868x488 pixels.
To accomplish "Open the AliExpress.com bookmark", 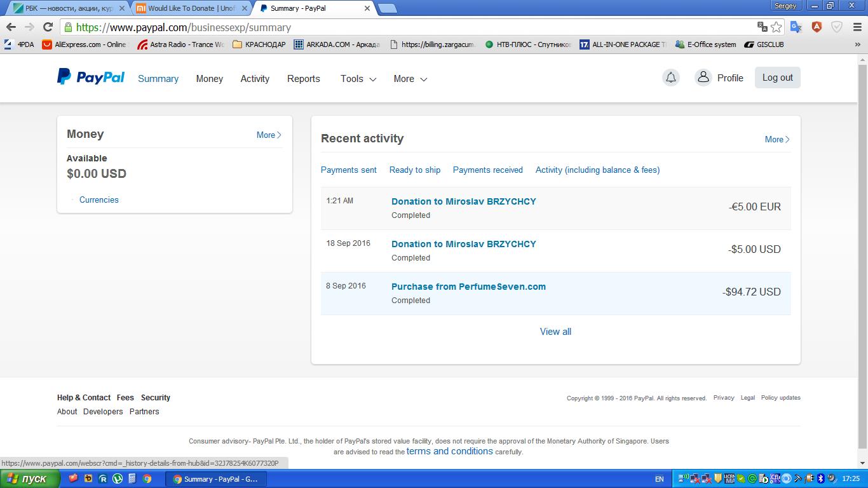I will point(85,44).
